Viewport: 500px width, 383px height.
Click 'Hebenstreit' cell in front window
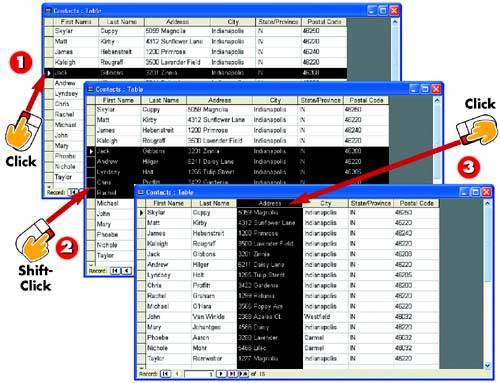tap(214, 233)
